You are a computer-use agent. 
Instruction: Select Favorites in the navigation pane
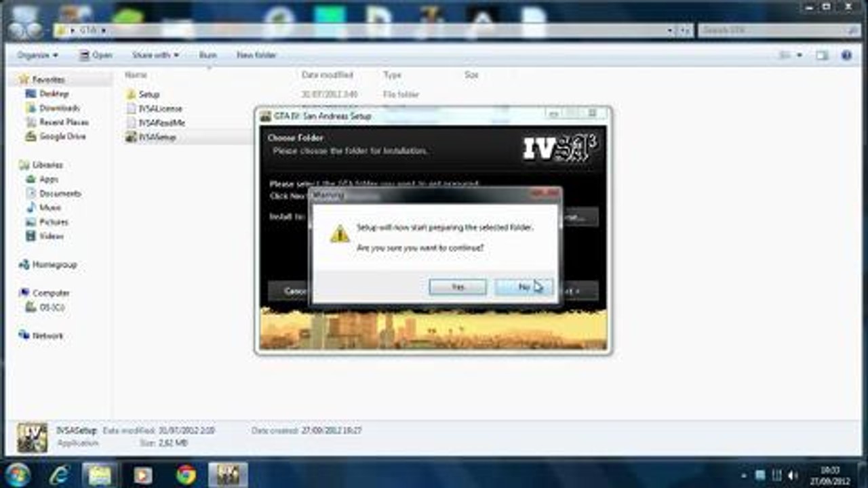49,79
